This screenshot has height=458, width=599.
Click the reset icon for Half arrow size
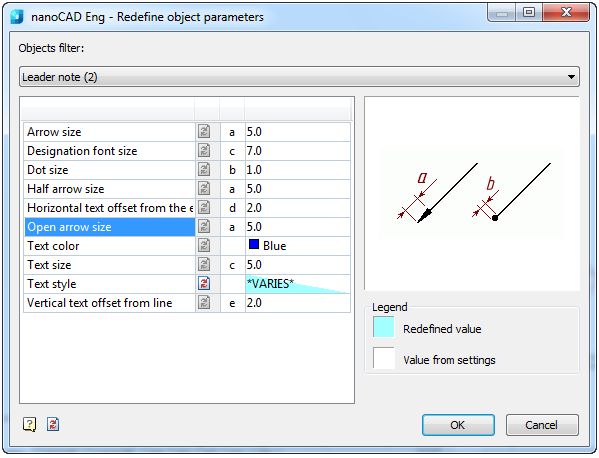(x=204, y=189)
